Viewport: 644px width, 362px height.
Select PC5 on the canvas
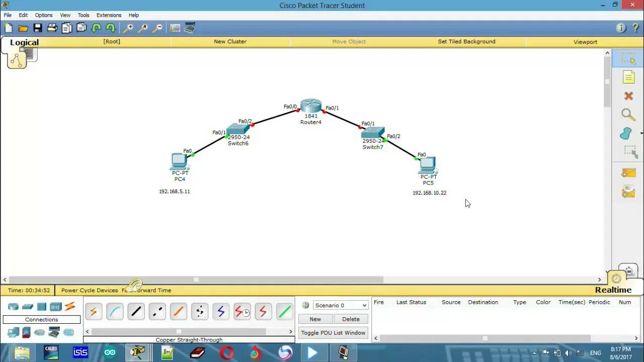pos(428,165)
